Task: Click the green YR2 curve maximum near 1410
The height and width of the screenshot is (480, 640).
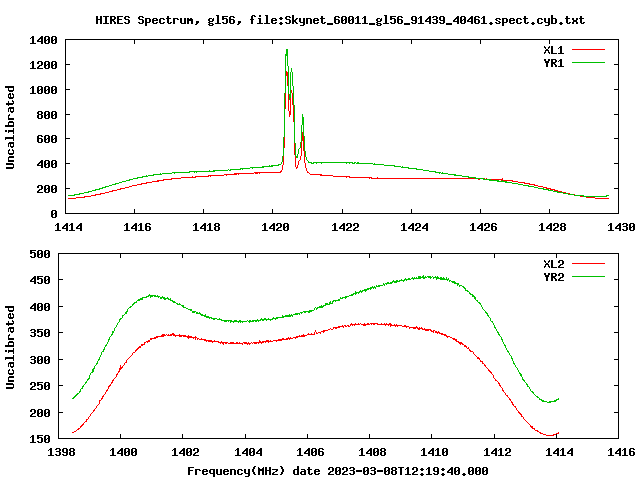Action: (427, 277)
